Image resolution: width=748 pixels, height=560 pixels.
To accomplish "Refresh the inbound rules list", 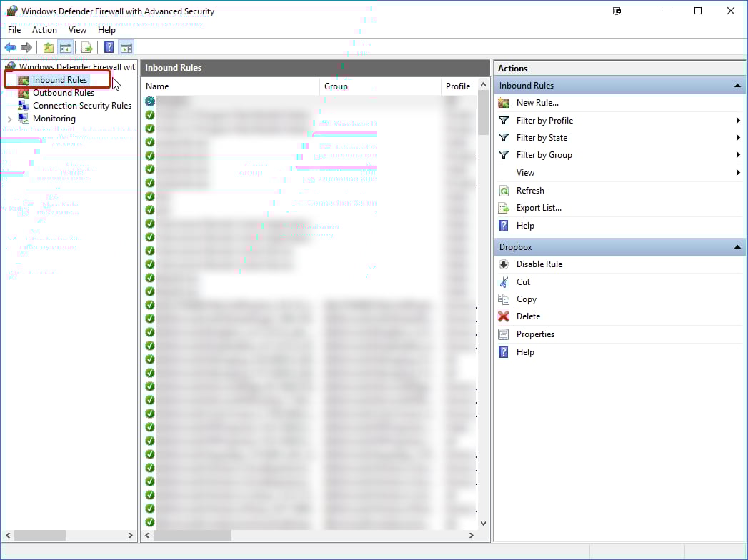I will (x=529, y=190).
